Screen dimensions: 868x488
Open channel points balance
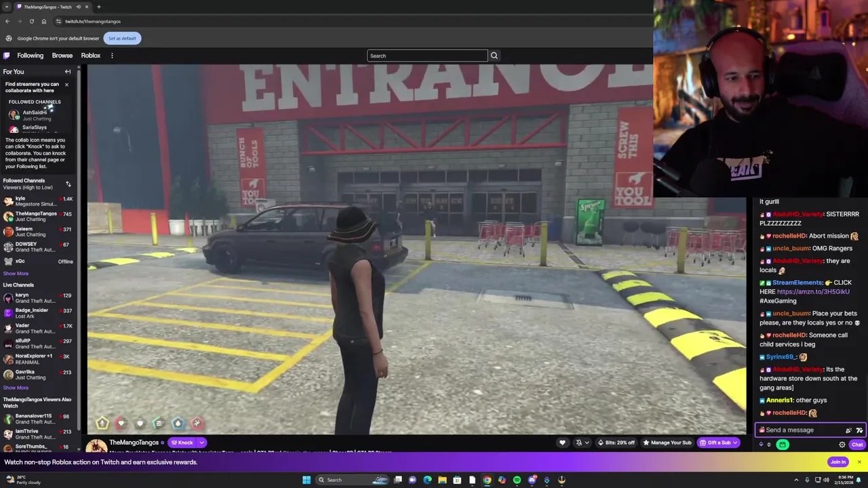[x=764, y=445]
